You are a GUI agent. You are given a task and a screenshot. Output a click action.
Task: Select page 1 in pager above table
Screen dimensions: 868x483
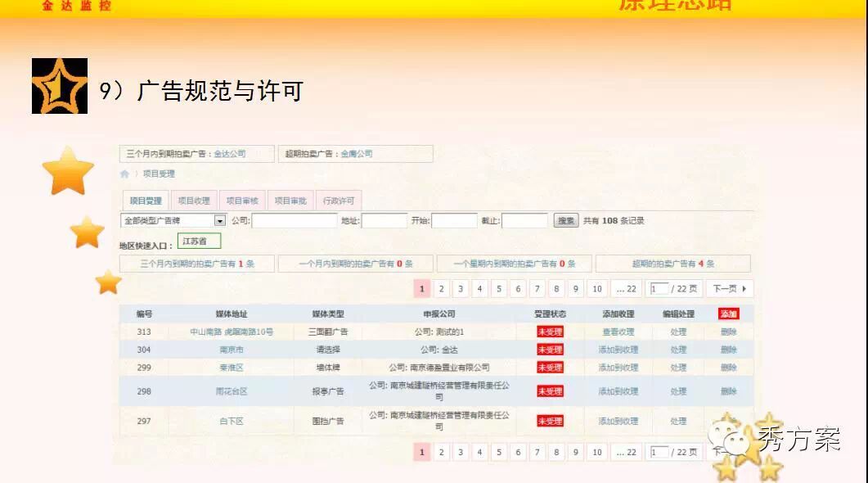point(422,289)
